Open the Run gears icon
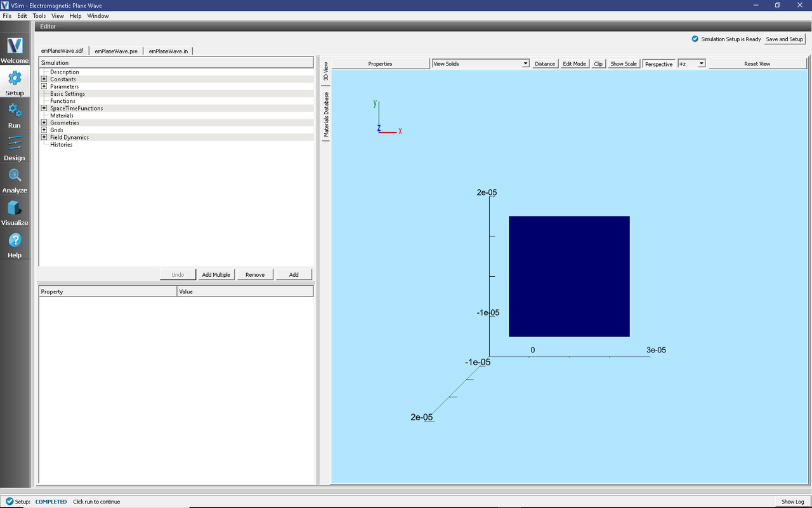Viewport: 812px width, 508px height. (x=15, y=110)
